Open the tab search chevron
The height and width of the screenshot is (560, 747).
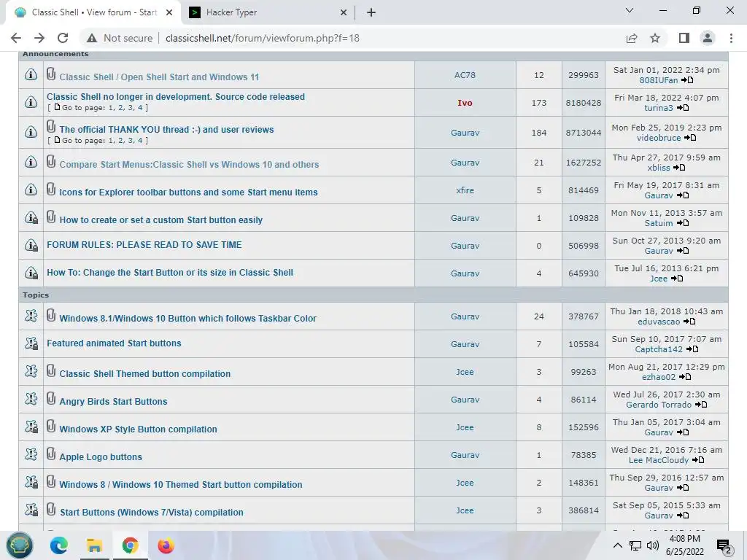click(x=630, y=10)
